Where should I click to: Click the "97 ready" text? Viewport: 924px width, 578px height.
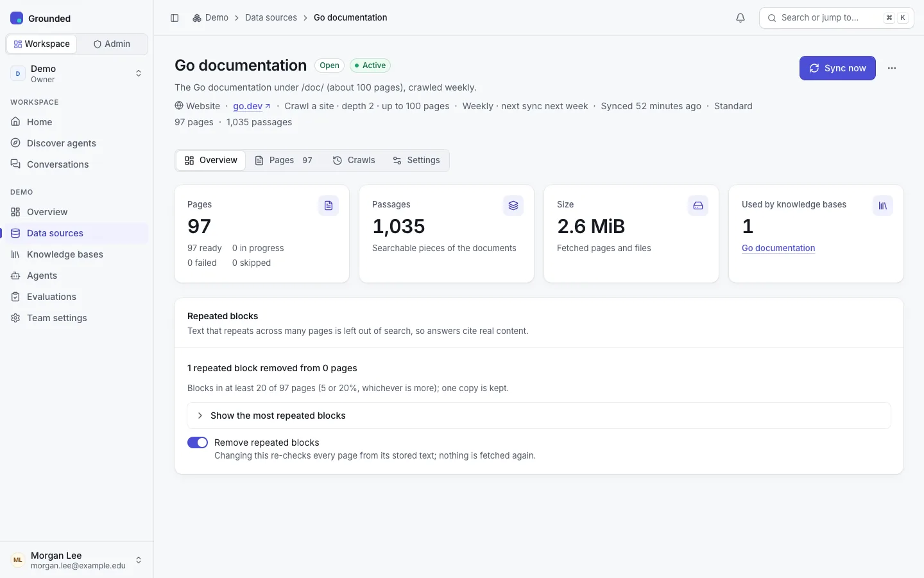[x=205, y=248]
